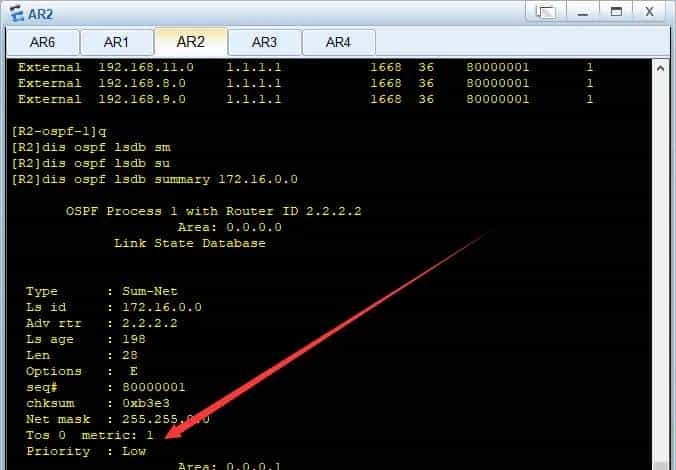Image resolution: width=676 pixels, height=470 pixels.
Task: Click the 'dis ospf lsdb sm' line
Action: 91,147
